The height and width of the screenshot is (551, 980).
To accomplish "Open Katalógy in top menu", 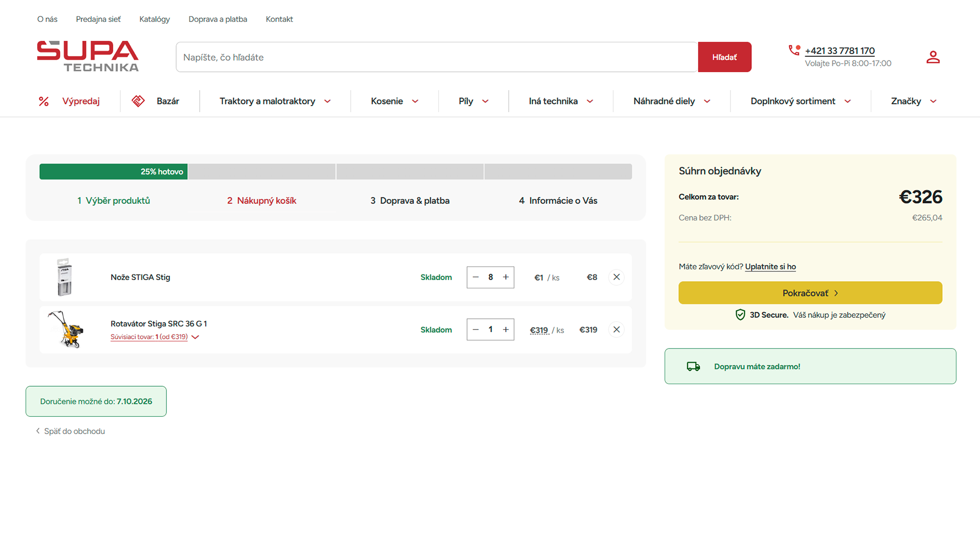I will [x=155, y=19].
